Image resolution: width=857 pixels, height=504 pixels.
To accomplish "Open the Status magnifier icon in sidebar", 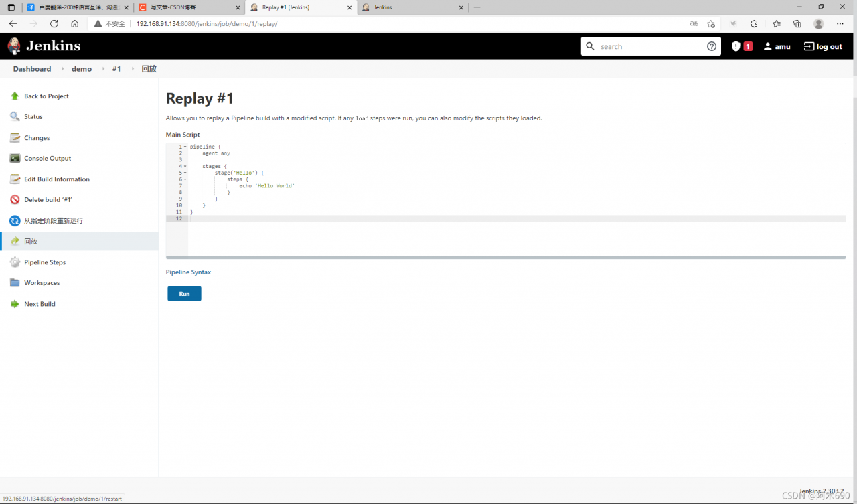I will (x=15, y=116).
